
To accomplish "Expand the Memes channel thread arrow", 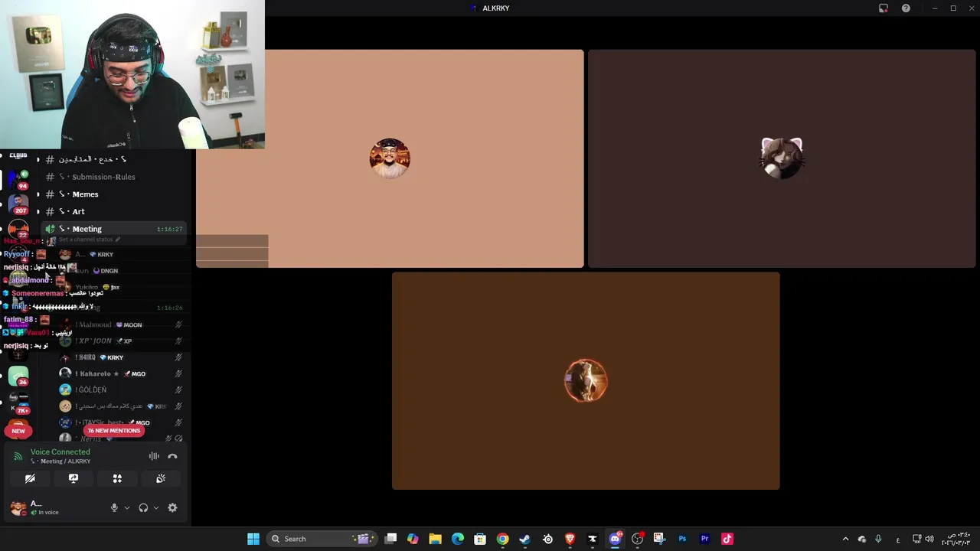I will pyautogui.click(x=38, y=194).
